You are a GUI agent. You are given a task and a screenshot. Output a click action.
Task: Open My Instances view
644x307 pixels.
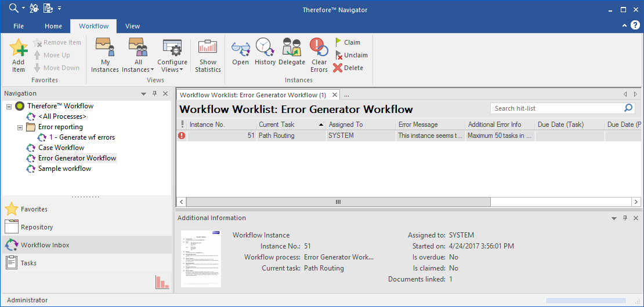tap(105, 56)
